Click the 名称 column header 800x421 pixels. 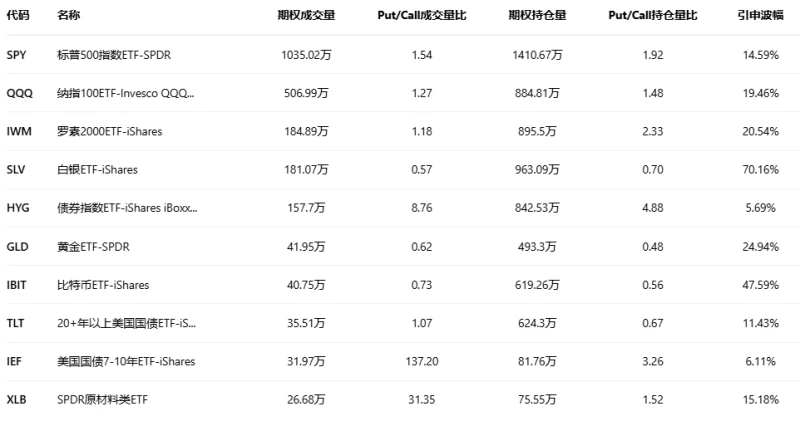pos(69,17)
